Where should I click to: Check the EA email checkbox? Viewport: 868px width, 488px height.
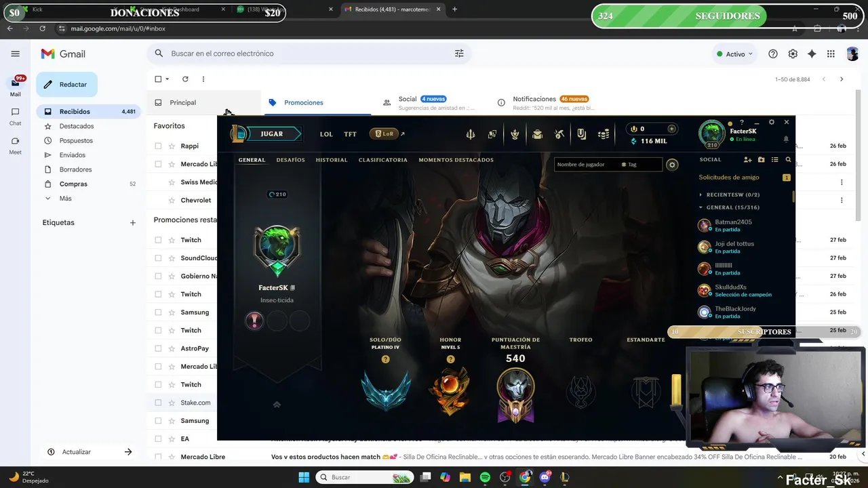(158, 439)
